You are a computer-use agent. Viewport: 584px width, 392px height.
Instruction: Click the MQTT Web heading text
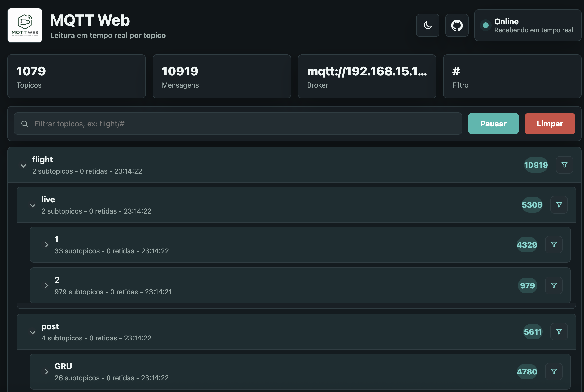click(90, 20)
